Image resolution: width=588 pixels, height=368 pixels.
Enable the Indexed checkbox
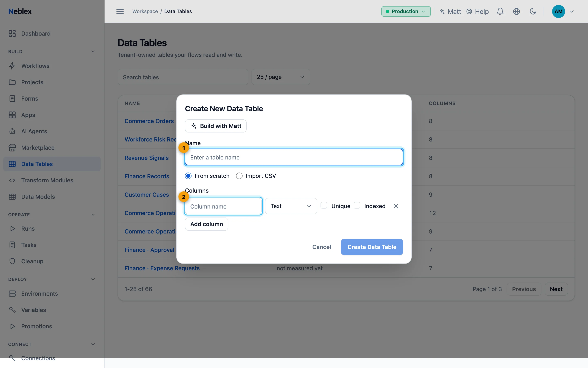[x=357, y=205]
